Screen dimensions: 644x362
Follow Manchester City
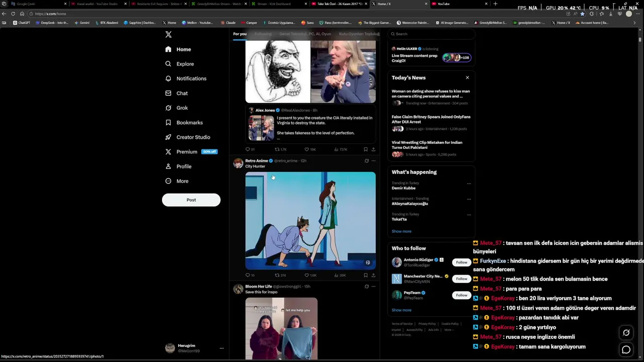(x=461, y=279)
